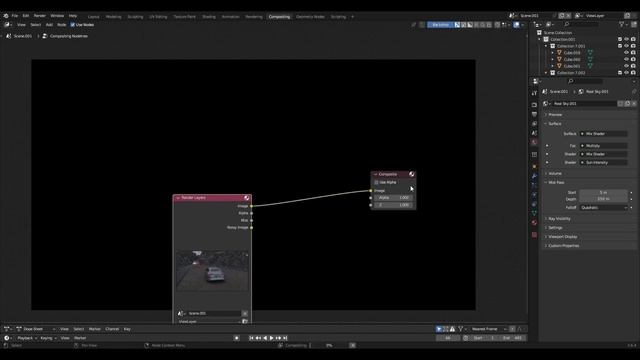The image size is (640, 360).
Task: Open the Modifiers properties tab wrench icon
Action: click(534, 176)
